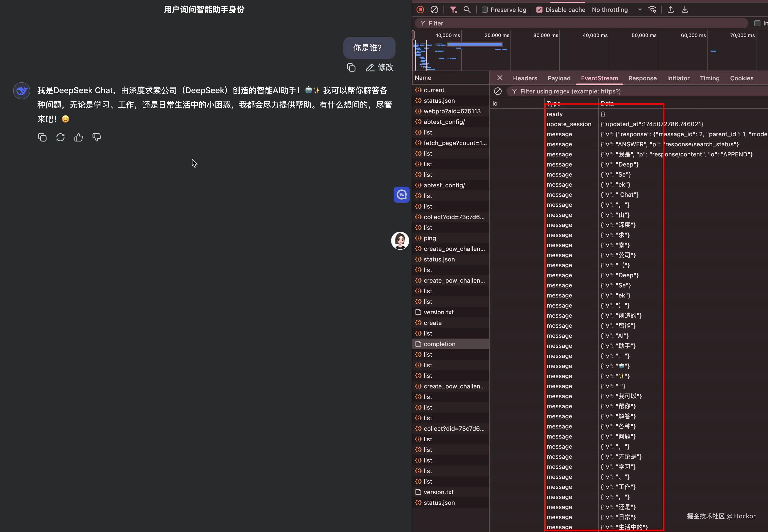Screen dimensions: 768x532
Task: Switch to the Response tab
Action: click(642, 78)
